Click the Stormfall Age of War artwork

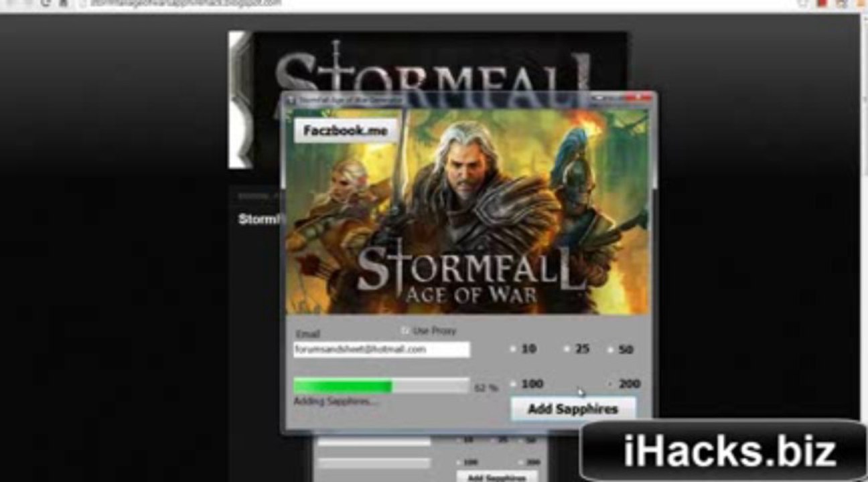tap(467, 212)
